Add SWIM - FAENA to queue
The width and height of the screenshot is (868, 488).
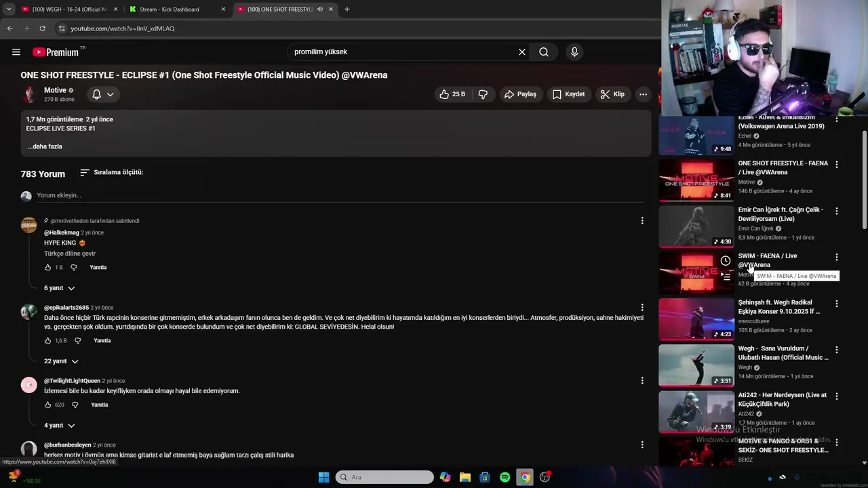726,277
